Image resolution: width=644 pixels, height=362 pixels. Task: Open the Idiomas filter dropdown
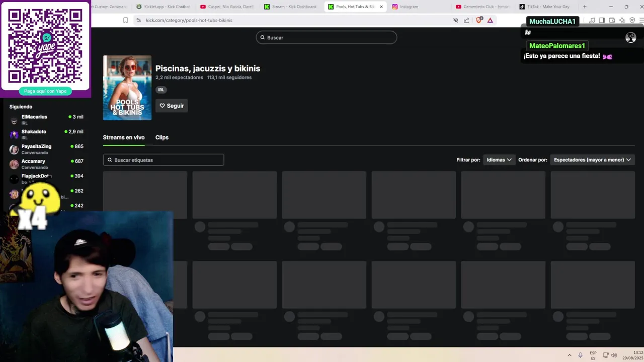pos(499,160)
